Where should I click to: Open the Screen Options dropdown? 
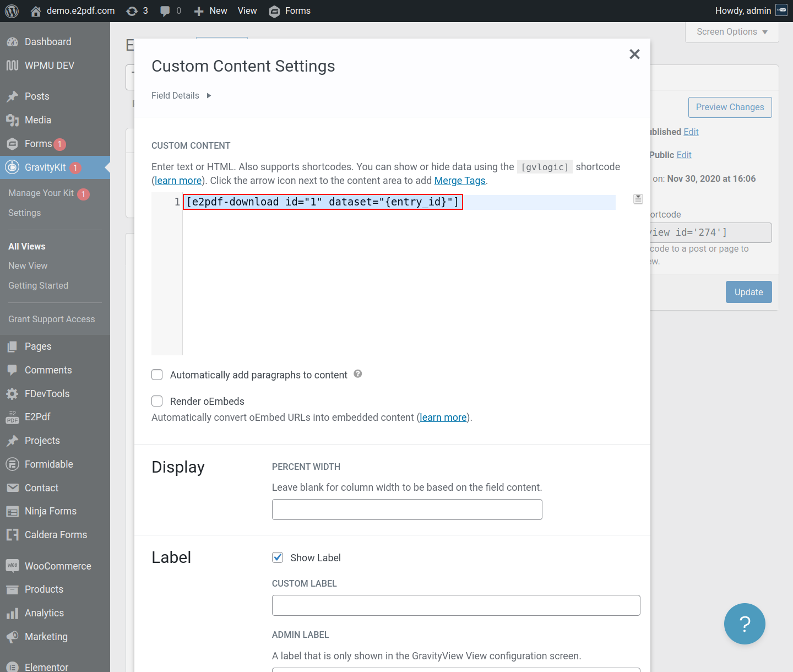coord(732,32)
